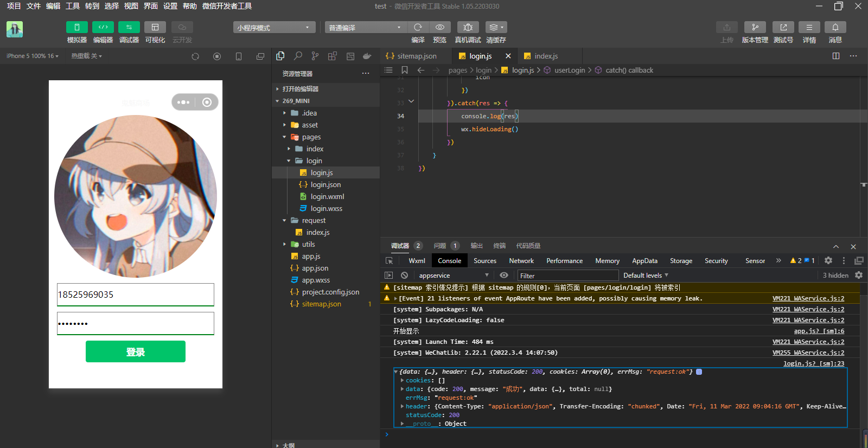Click the simulator detach window icon
Viewport: 868px width, 448px height.
260,56
